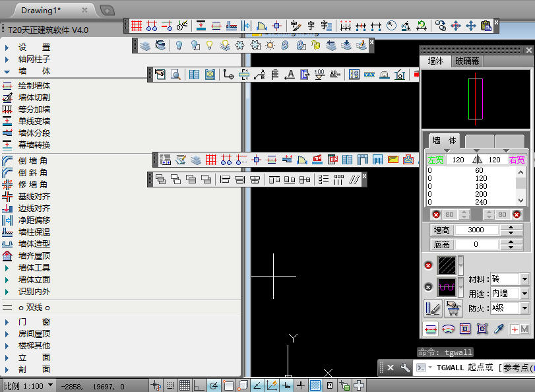Expand the 门窗 menu section

(x=33, y=322)
